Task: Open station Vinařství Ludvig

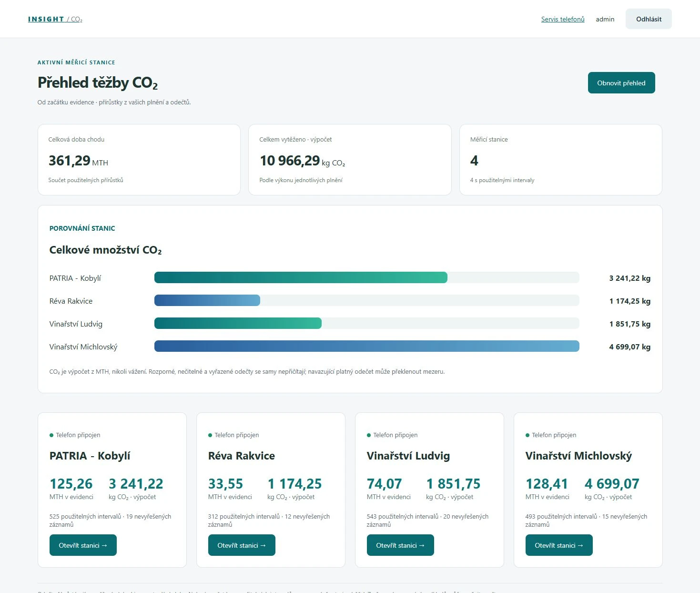Action: point(400,545)
